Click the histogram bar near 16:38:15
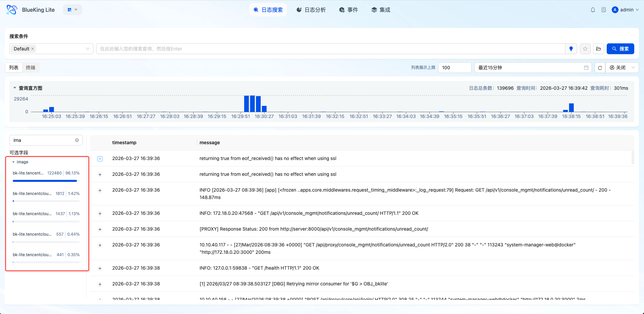Viewport: 644px width, 314px height. 571,108
